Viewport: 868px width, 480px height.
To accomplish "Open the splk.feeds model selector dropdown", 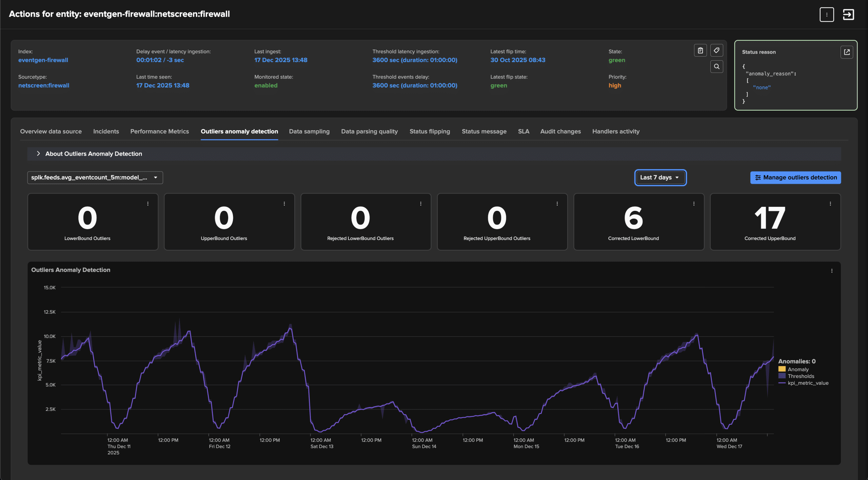I will (95, 178).
